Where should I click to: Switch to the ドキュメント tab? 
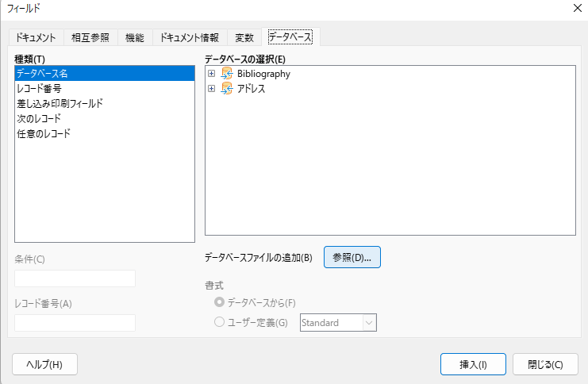(x=37, y=37)
